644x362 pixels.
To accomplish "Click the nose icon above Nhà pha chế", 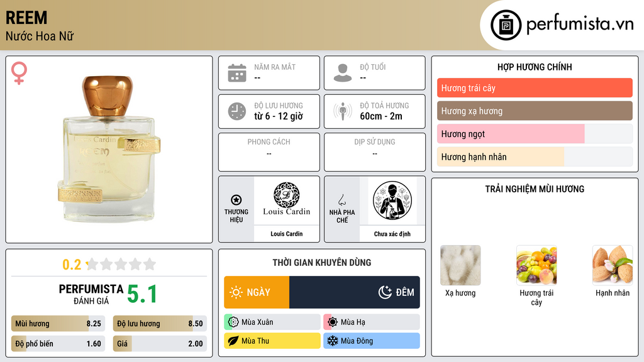I will click(x=341, y=200).
